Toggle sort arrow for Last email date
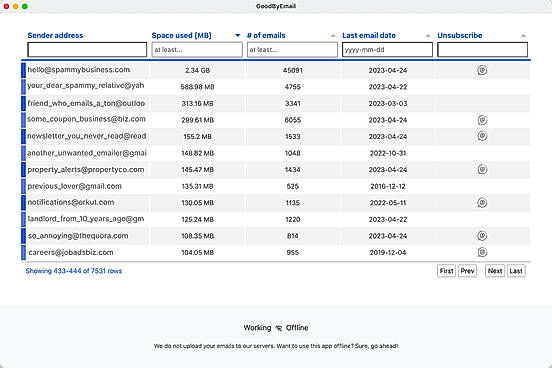The width and height of the screenshot is (552, 368). point(428,36)
